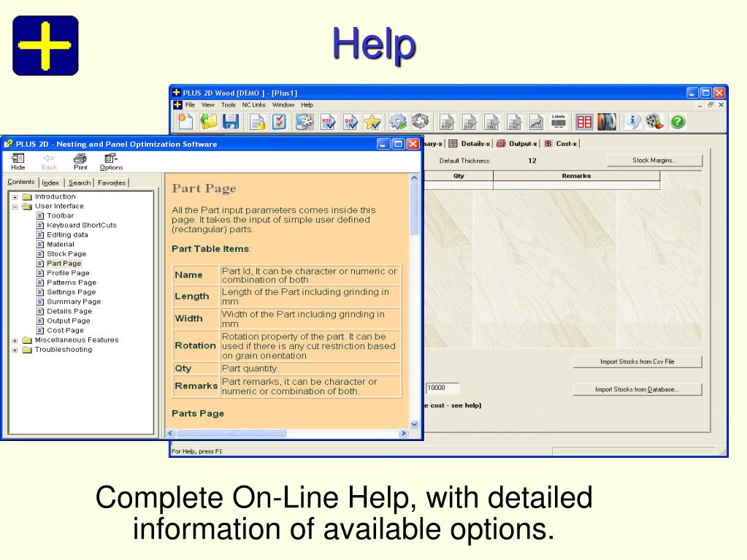Click the Labels barcode toolbar icon
Screen dimensions: 747x560
(x=559, y=121)
